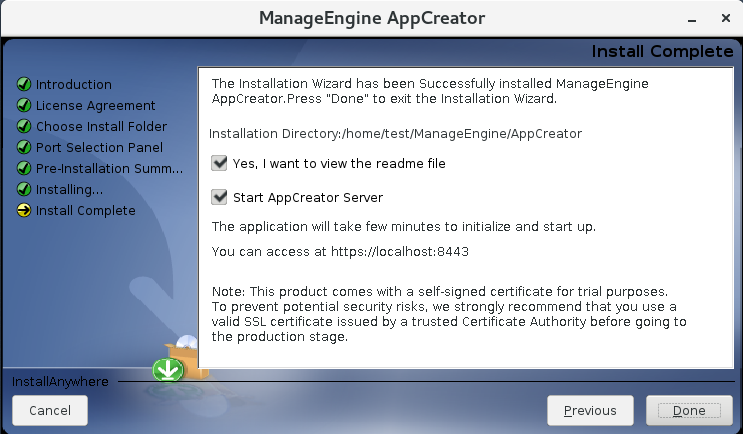Image resolution: width=743 pixels, height=434 pixels.
Task: Click the checkmark icon beside Port Selection Panel
Action: tap(24, 147)
